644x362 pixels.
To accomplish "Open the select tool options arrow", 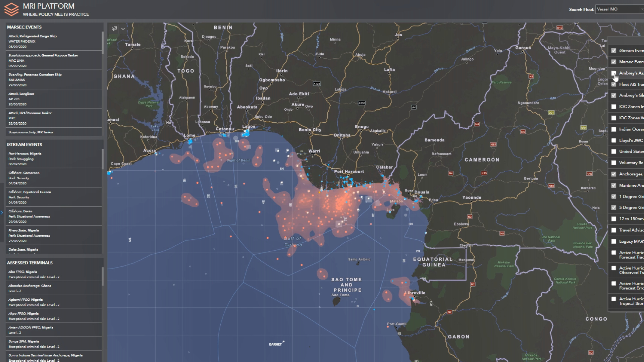I will (x=123, y=29).
